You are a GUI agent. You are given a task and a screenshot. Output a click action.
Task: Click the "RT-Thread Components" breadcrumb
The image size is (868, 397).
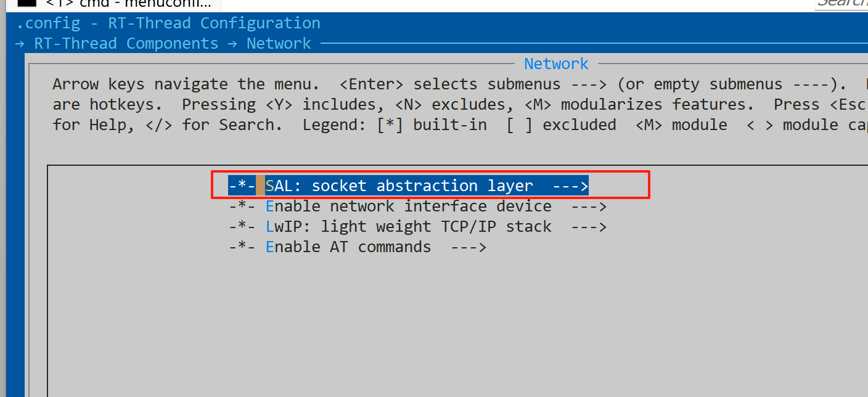point(126,44)
